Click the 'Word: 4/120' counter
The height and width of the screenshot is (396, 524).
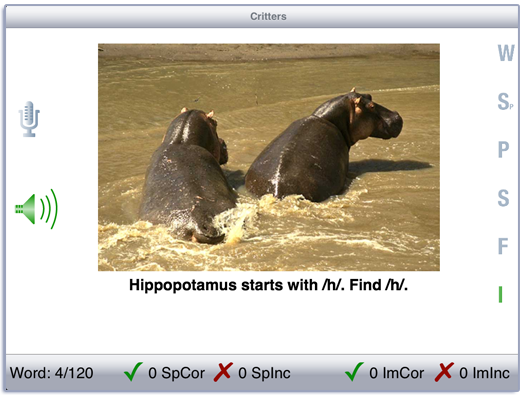[x=51, y=373]
